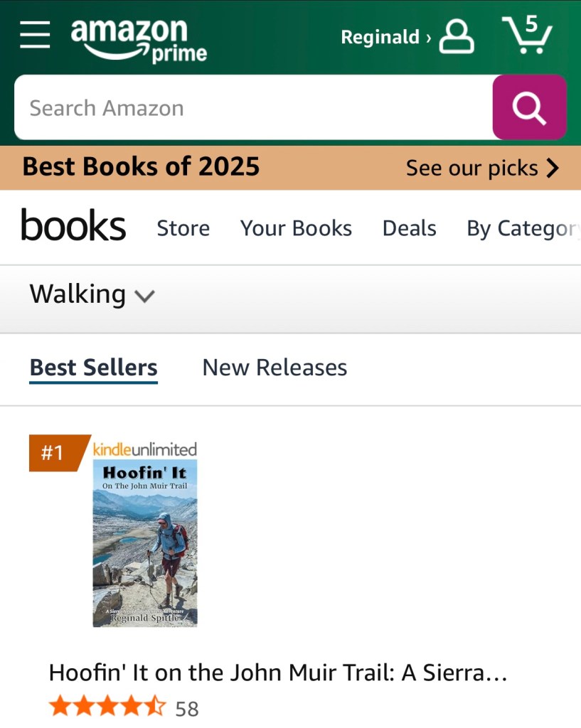Click the chevron next to See our picks
The image size is (581, 728).
tap(553, 168)
